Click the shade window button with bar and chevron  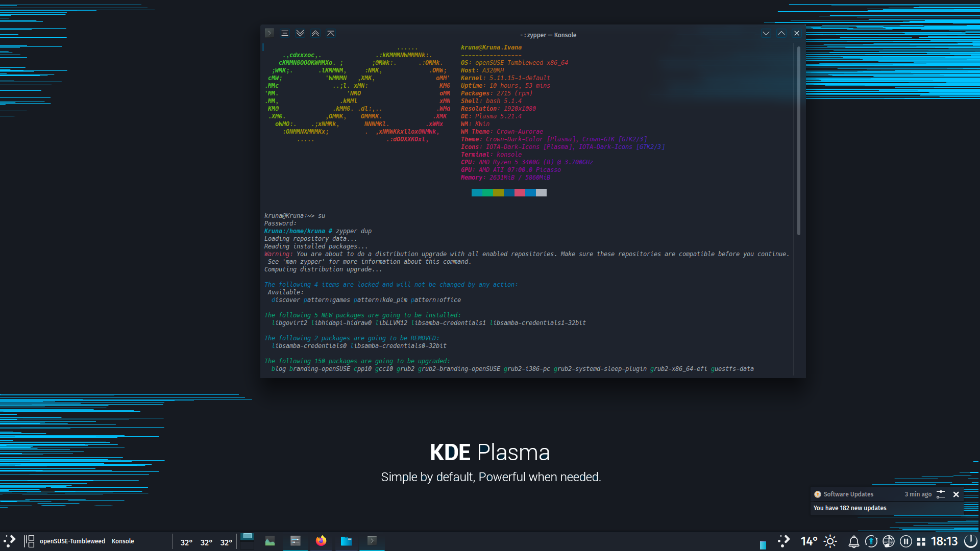331,33
